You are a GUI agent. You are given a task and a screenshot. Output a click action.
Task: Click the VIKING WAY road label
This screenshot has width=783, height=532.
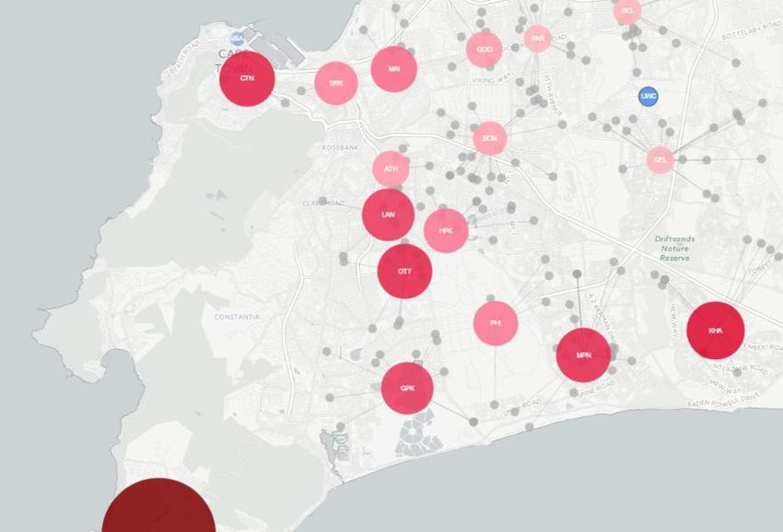[492, 79]
